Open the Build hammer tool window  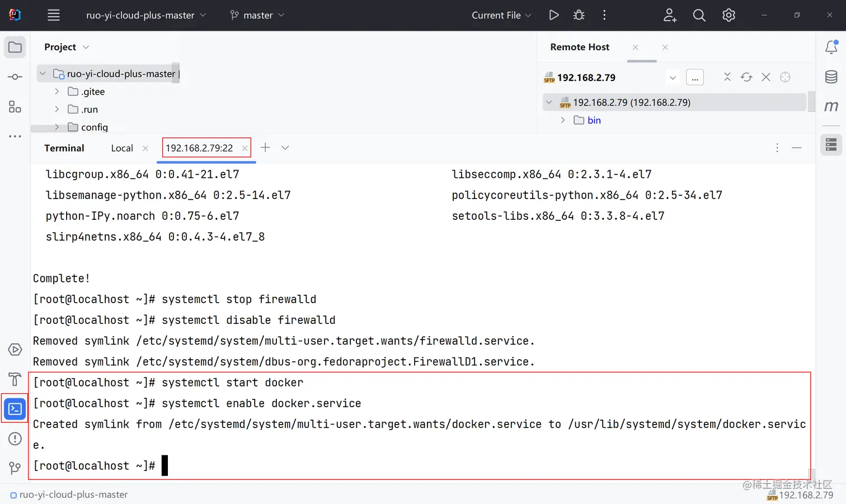tap(15, 379)
